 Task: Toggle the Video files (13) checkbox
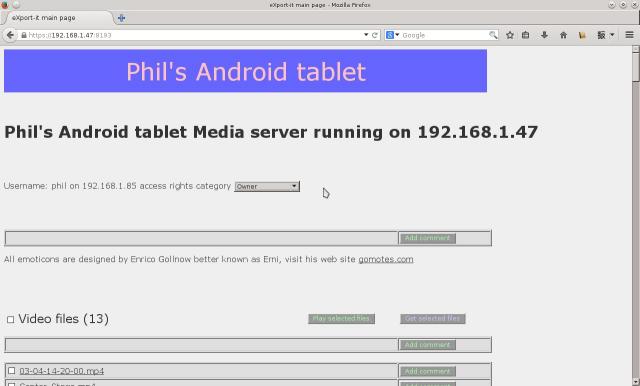10,319
